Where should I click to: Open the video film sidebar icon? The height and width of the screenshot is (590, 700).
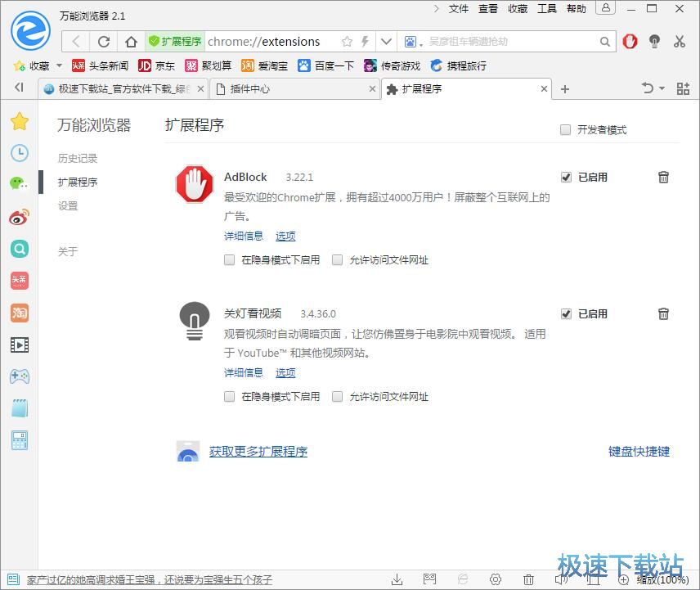pyautogui.click(x=20, y=345)
